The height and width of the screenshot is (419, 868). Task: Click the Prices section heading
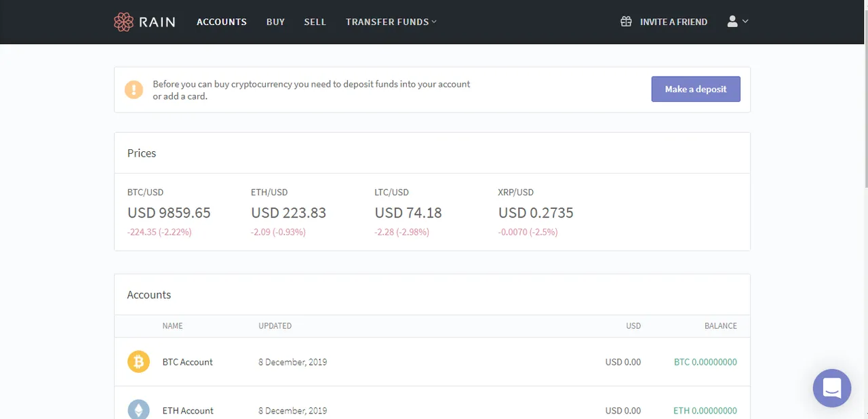click(142, 153)
